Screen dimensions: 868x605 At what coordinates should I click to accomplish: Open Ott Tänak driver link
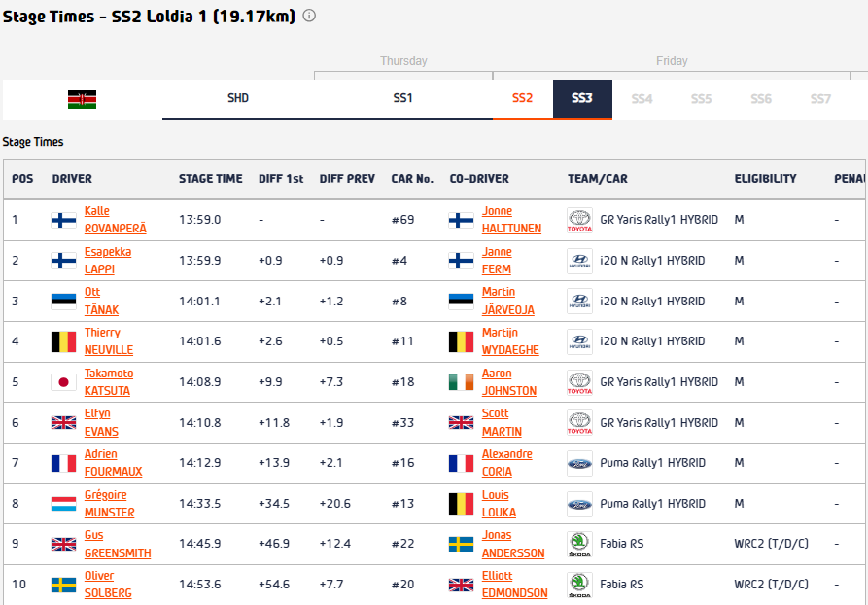click(x=101, y=301)
